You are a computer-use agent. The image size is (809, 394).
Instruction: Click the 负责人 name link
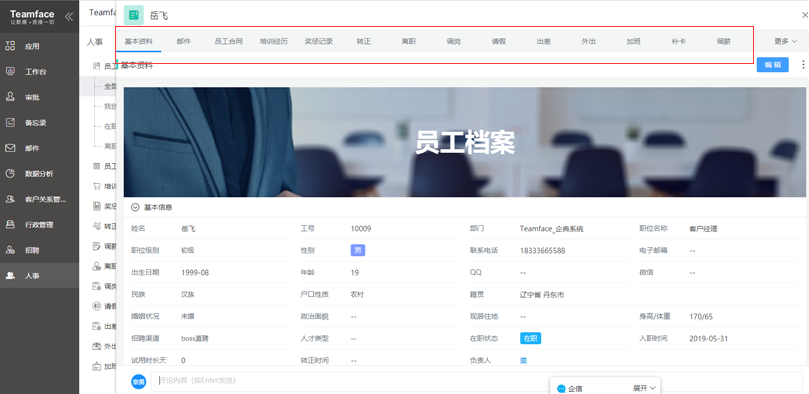point(523,360)
